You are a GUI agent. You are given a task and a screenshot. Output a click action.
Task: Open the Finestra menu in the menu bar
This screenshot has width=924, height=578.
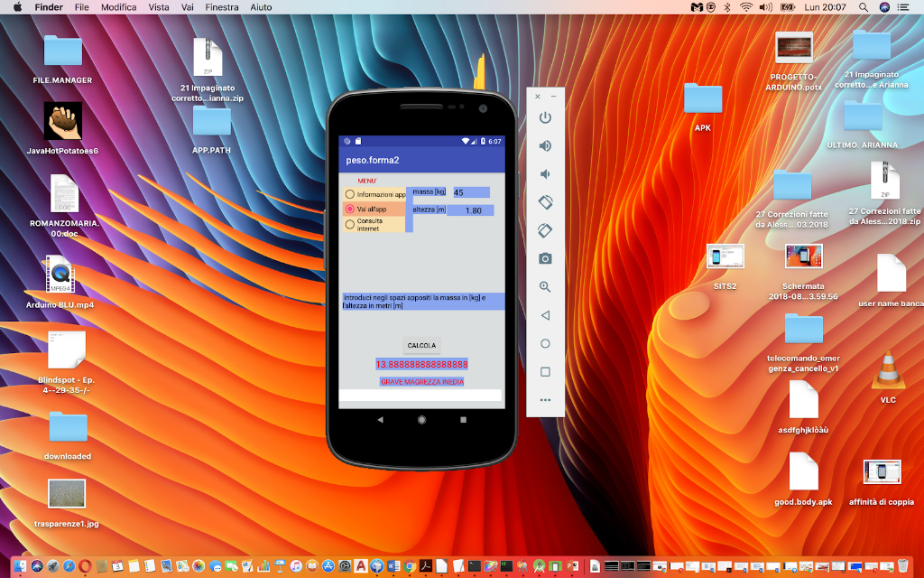point(222,7)
